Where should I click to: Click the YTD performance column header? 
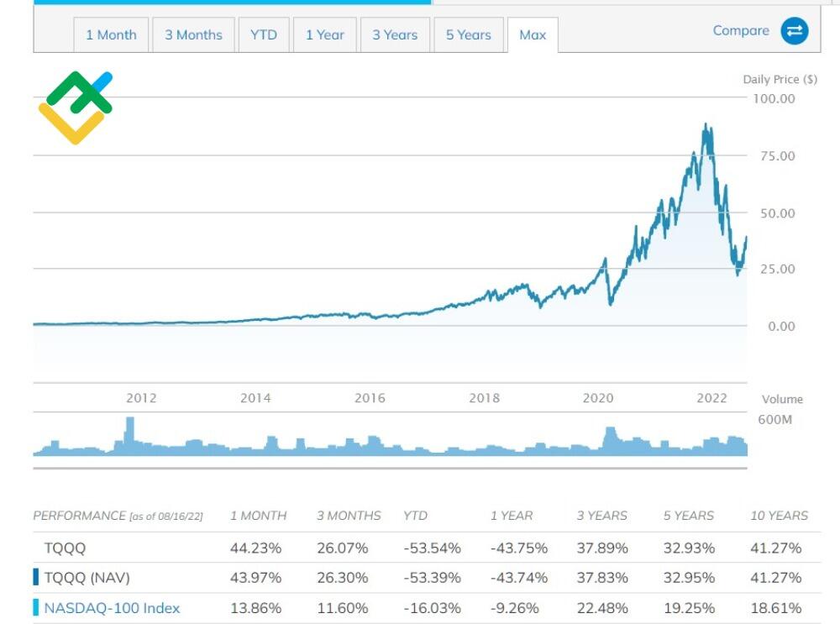coord(415,516)
